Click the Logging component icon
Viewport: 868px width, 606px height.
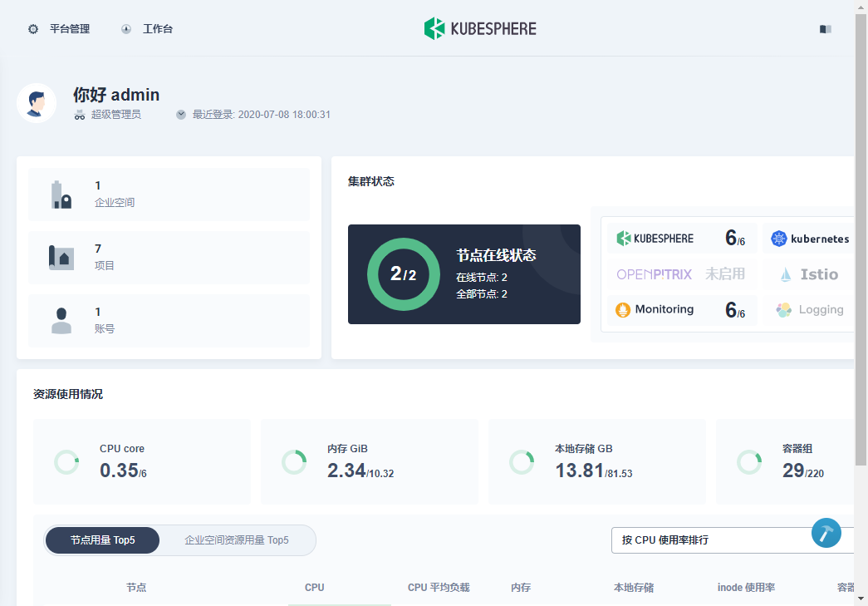784,309
